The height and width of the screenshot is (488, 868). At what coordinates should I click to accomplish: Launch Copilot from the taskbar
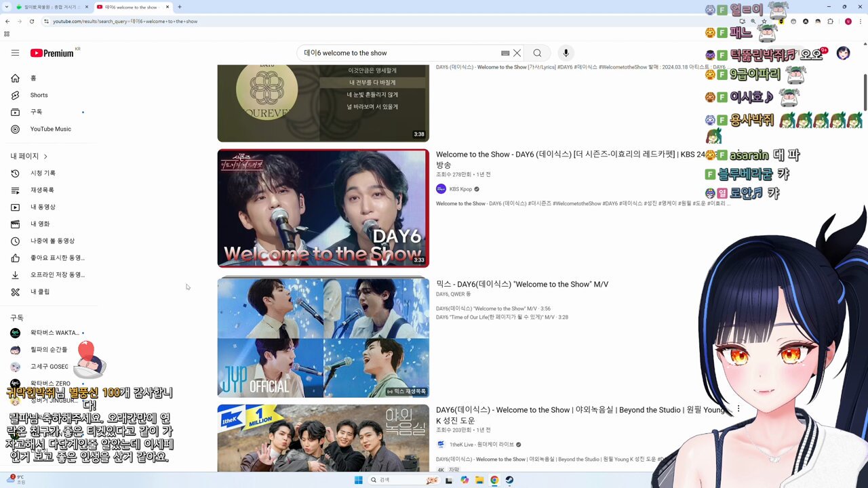click(465, 480)
